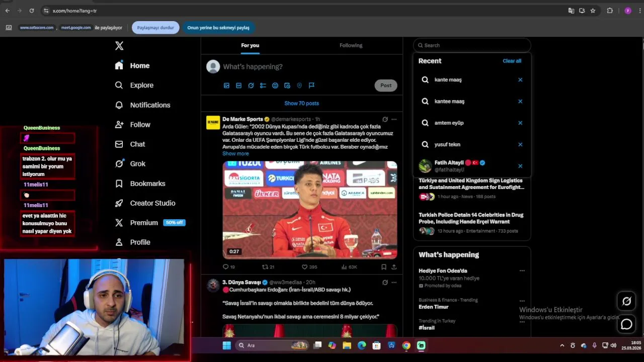Image resolution: width=644 pixels, height=362 pixels.
Task: Bookmark the De Marke Sports post
Action: [383, 267]
